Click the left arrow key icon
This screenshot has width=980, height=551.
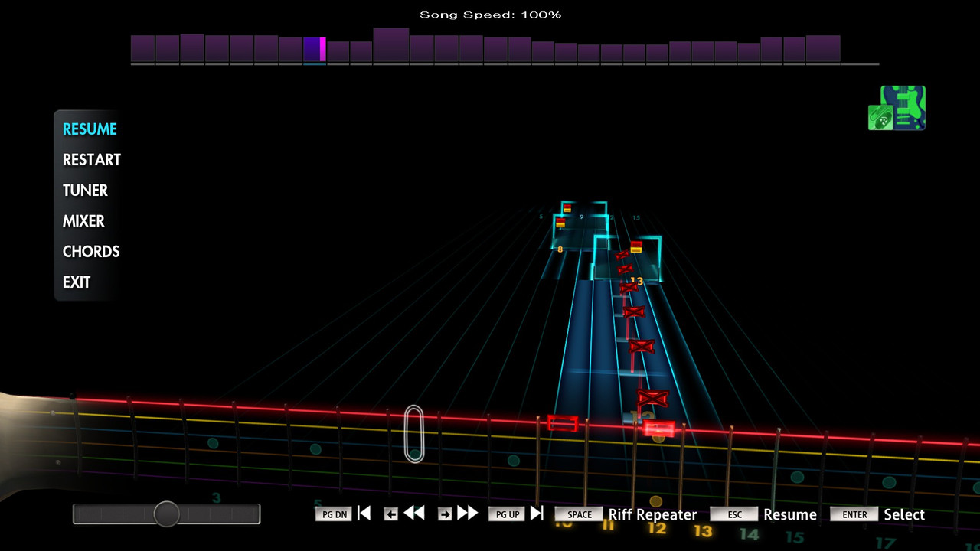pos(390,514)
